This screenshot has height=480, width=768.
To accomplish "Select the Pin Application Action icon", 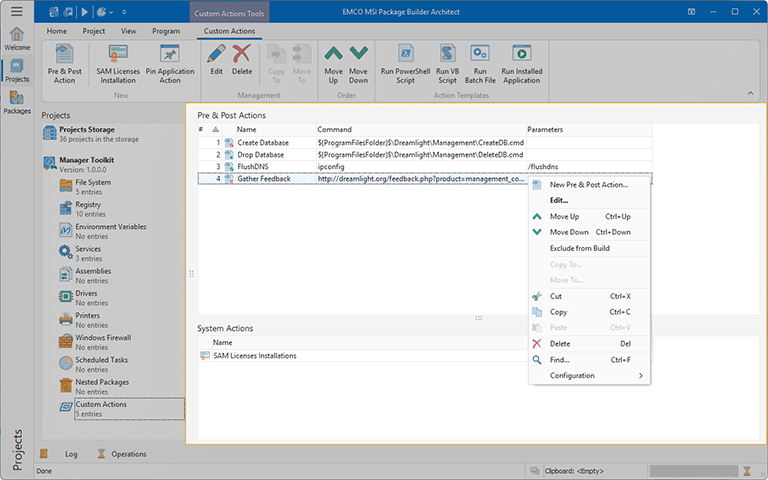I will (x=170, y=64).
